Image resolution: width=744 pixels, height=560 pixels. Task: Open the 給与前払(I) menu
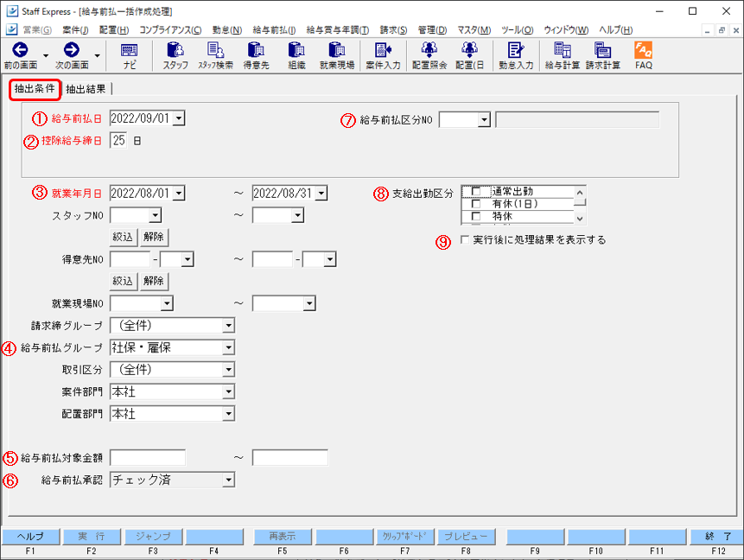[274, 30]
